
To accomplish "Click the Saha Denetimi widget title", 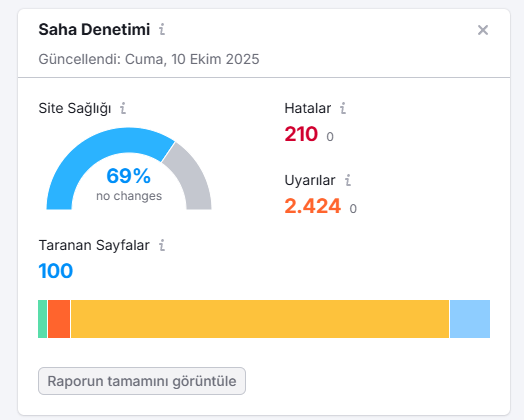I will (94, 29).
